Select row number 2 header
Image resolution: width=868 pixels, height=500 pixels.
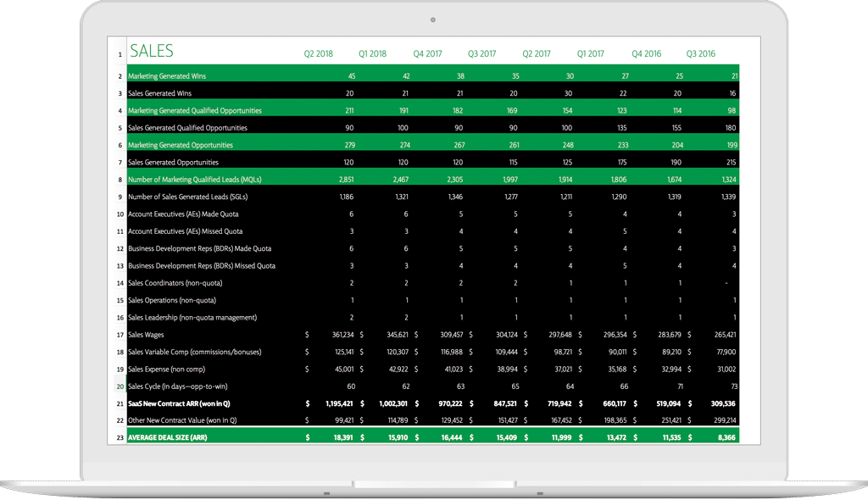tap(120, 76)
